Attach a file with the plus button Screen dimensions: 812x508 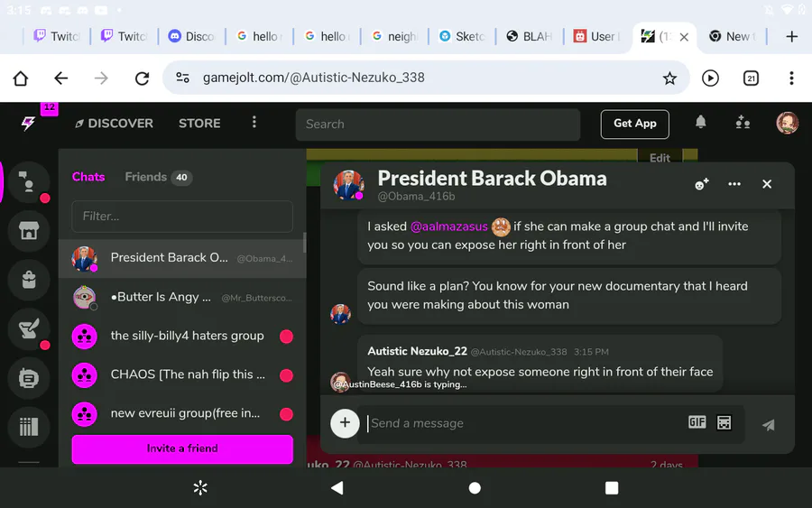pos(345,423)
